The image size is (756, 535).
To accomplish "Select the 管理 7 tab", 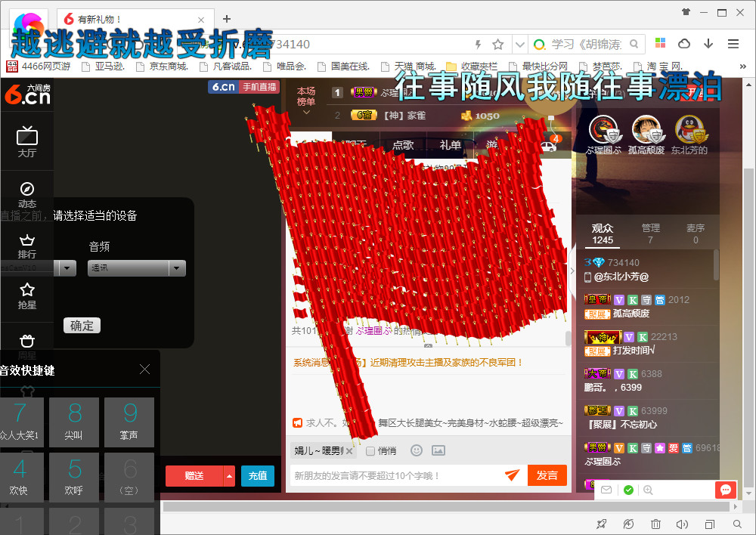I will pos(650,233).
